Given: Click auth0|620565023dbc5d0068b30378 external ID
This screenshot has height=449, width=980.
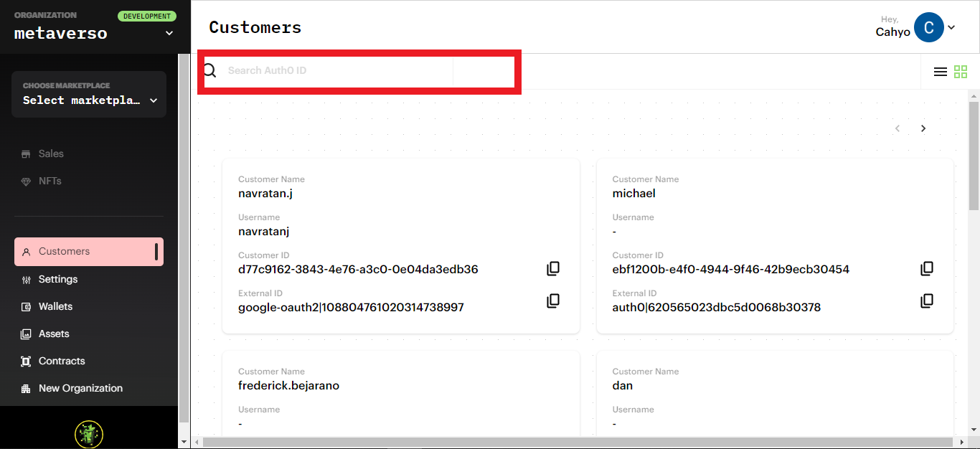Looking at the screenshot, I should pyautogui.click(x=716, y=308).
